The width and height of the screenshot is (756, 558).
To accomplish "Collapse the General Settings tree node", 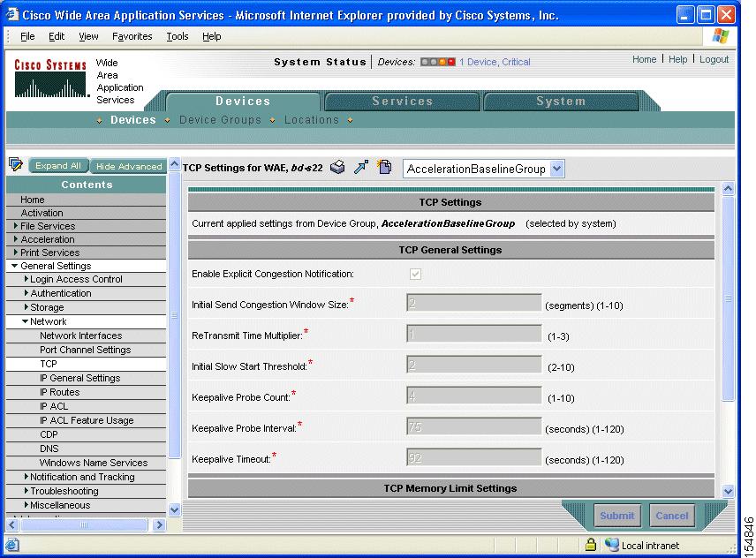I will (15, 266).
